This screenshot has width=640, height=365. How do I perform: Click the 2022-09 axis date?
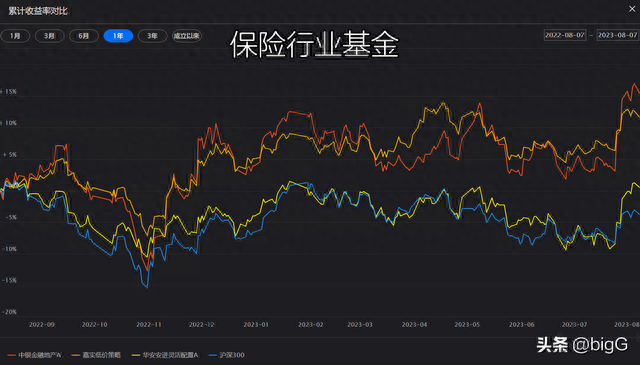click(x=42, y=325)
